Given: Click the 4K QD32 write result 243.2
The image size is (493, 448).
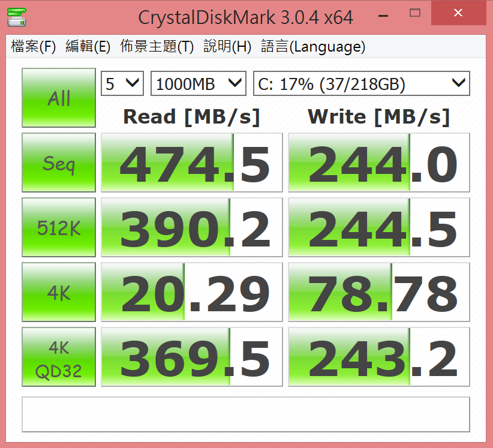Looking at the screenshot, I should [378, 357].
